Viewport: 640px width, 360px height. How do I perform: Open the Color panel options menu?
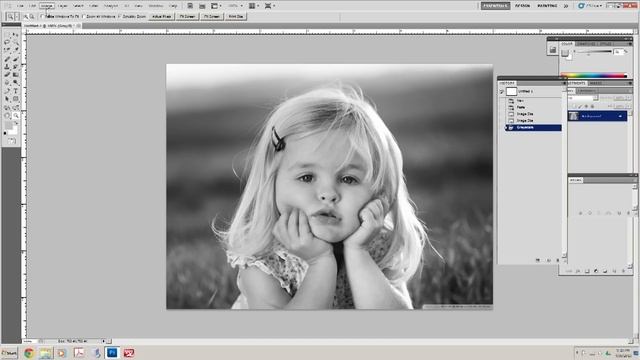(x=630, y=44)
